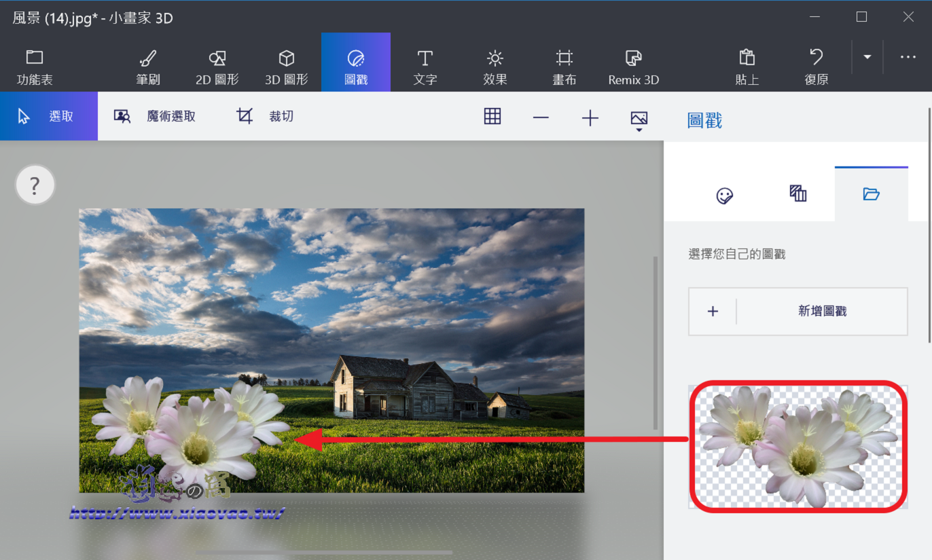This screenshot has width=932, height=560.
Task: Open the 3D 圖形 shapes tool
Action: 287,67
